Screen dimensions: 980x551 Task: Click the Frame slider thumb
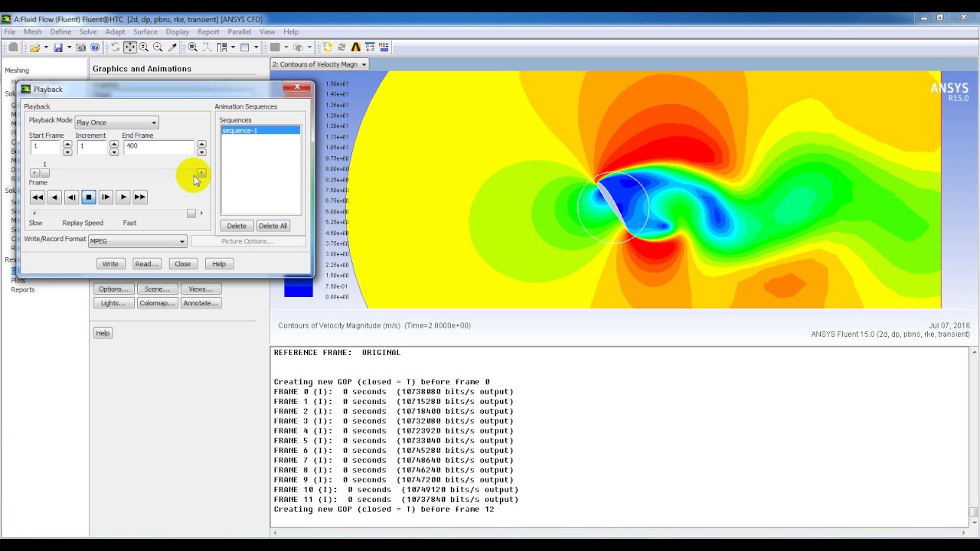tap(44, 173)
